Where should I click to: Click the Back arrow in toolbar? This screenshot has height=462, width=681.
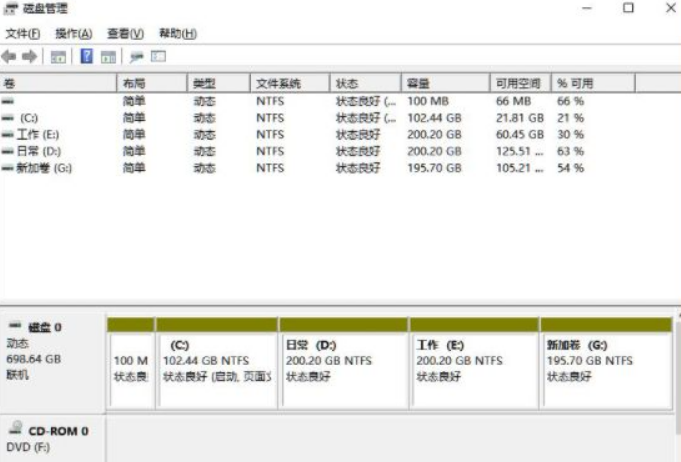(x=9, y=57)
